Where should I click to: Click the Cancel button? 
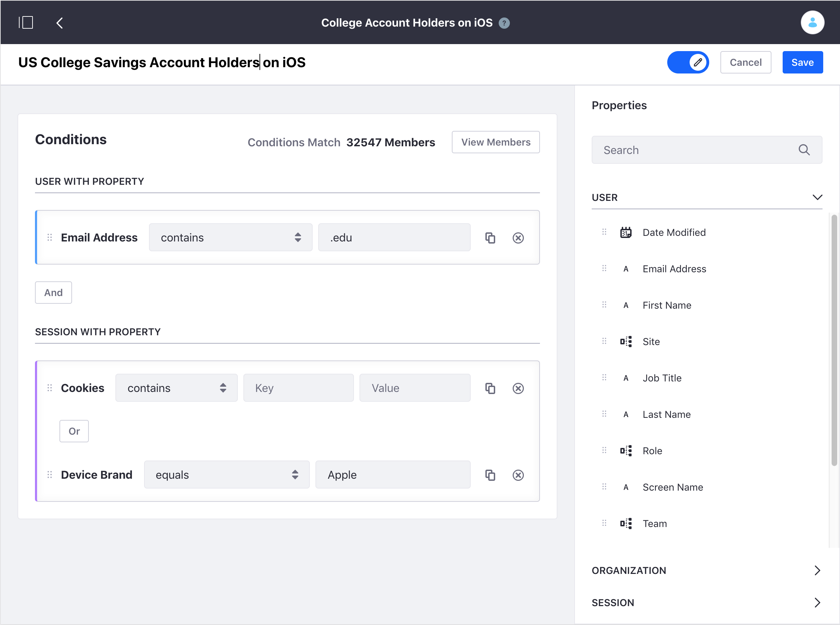pyautogui.click(x=745, y=62)
